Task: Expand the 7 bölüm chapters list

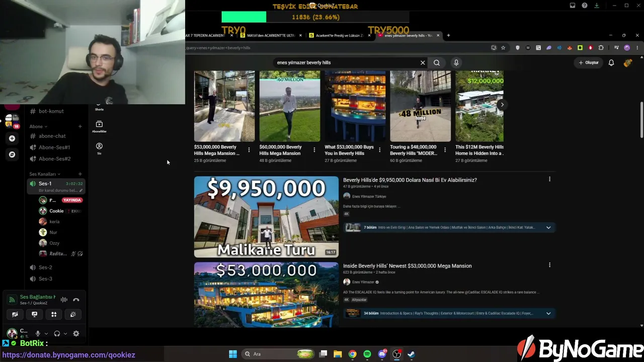Action: coord(548,227)
